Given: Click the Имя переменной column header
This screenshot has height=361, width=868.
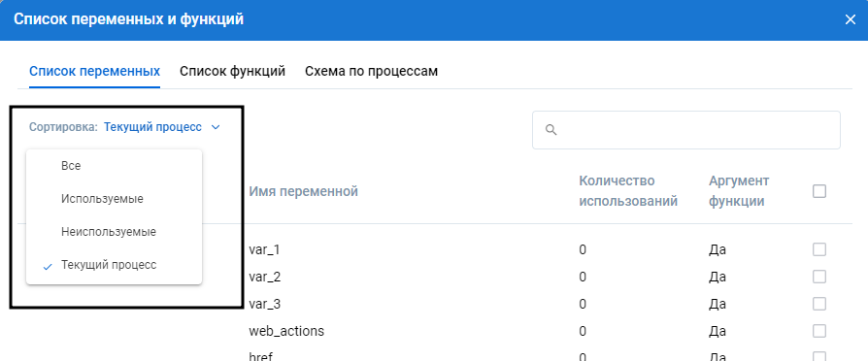Looking at the screenshot, I should 303,191.
